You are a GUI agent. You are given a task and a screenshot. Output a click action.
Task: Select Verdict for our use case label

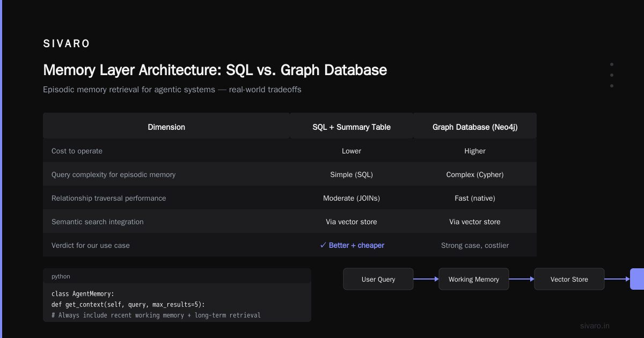[x=91, y=245]
